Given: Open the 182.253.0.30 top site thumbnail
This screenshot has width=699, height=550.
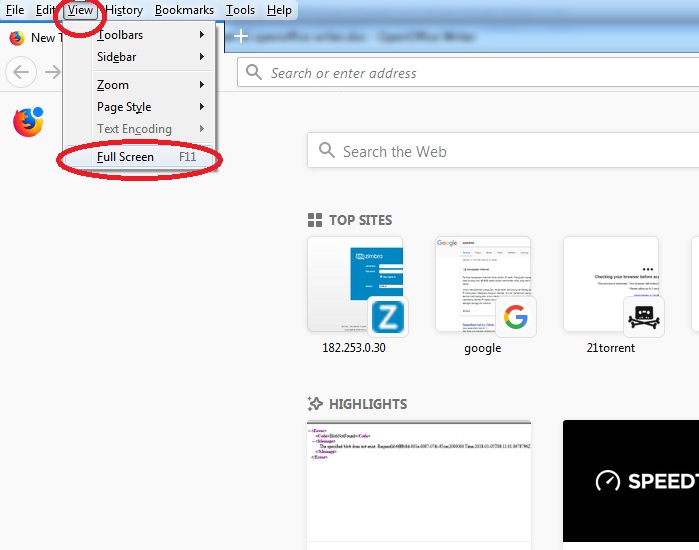Looking at the screenshot, I should 355,284.
